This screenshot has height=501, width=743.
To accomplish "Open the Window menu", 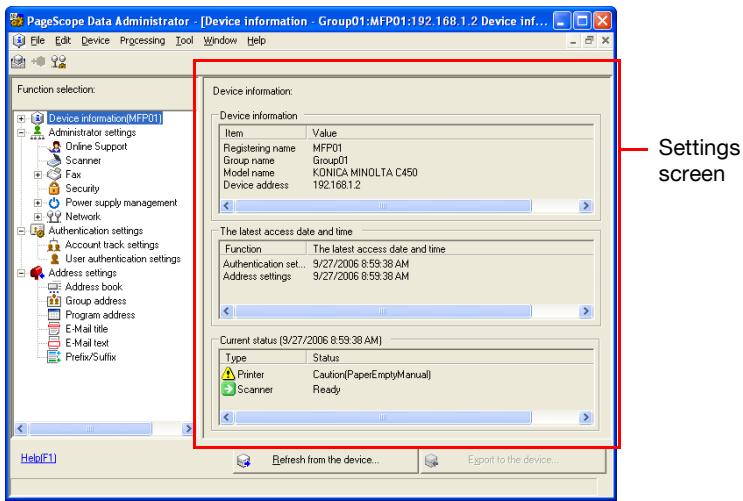I will tap(220, 41).
